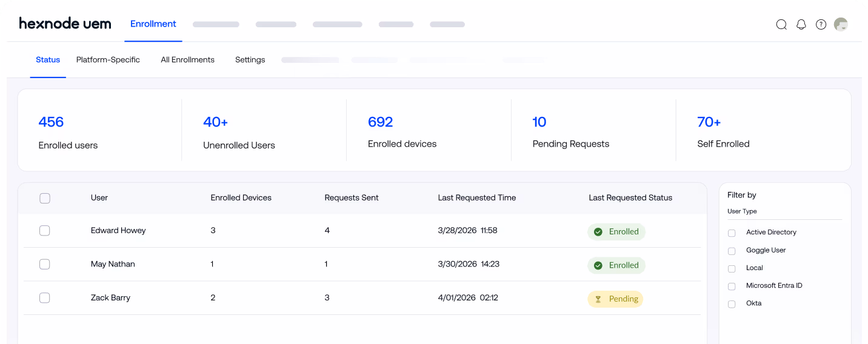Open user Zack Barry
This screenshot has width=868, height=344.
tap(110, 298)
